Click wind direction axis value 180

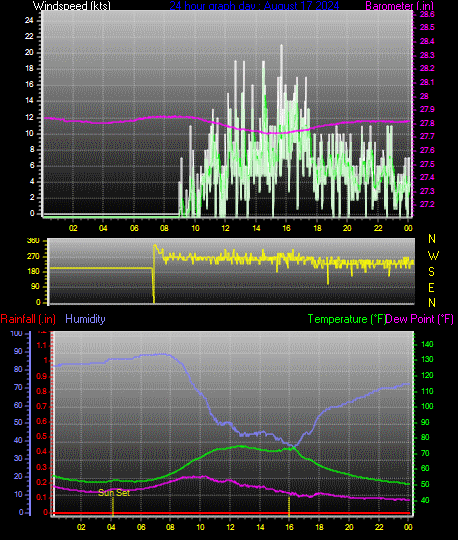(x=33, y=271)
